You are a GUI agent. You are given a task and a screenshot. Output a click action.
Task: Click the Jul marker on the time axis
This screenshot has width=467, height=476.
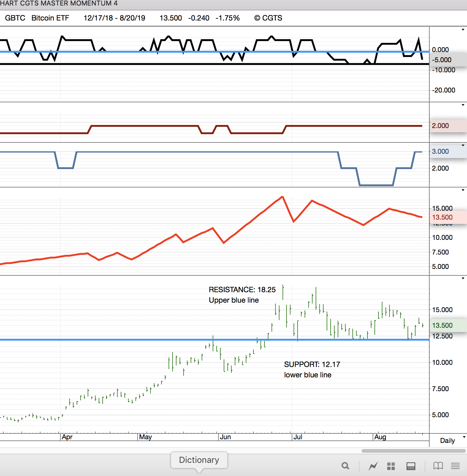coord(298,437)
